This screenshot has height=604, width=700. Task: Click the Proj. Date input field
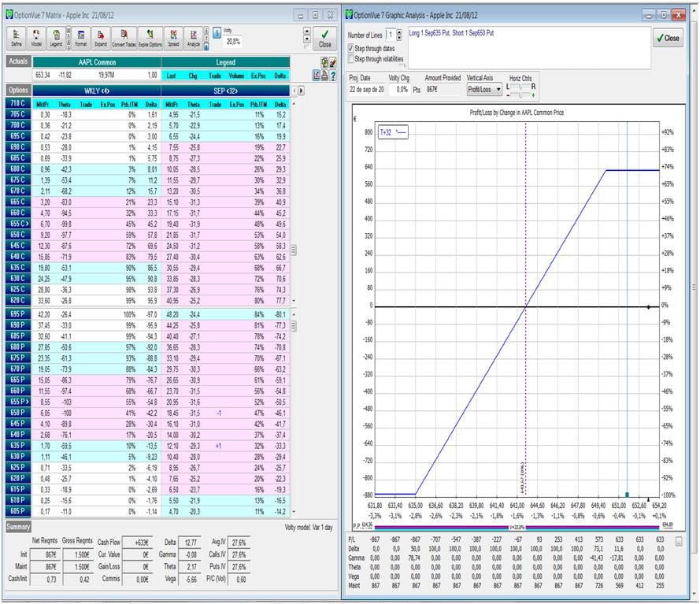(366, 90)
